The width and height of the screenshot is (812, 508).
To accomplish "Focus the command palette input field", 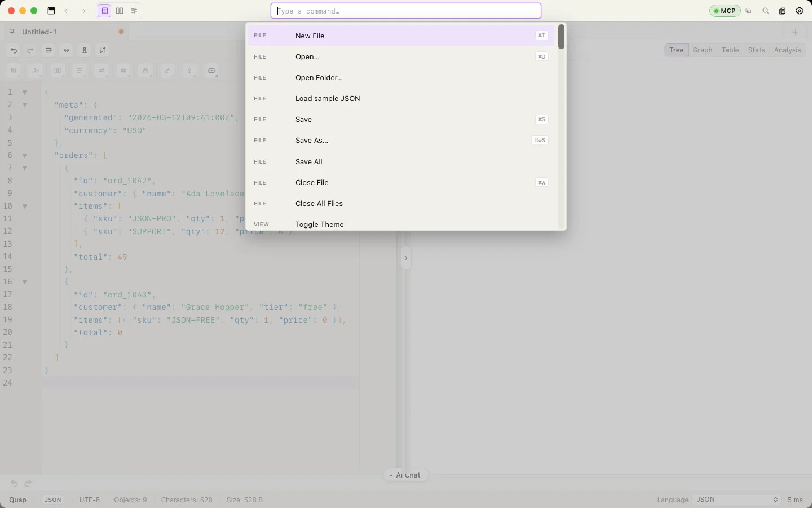I will 406,11.
